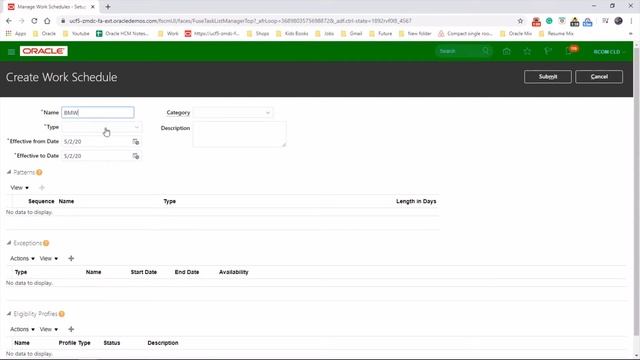Open the Exceptions View menu
The height and width of the screenshot is (360, 640).
pyautogui.click(x=49, y=258)
